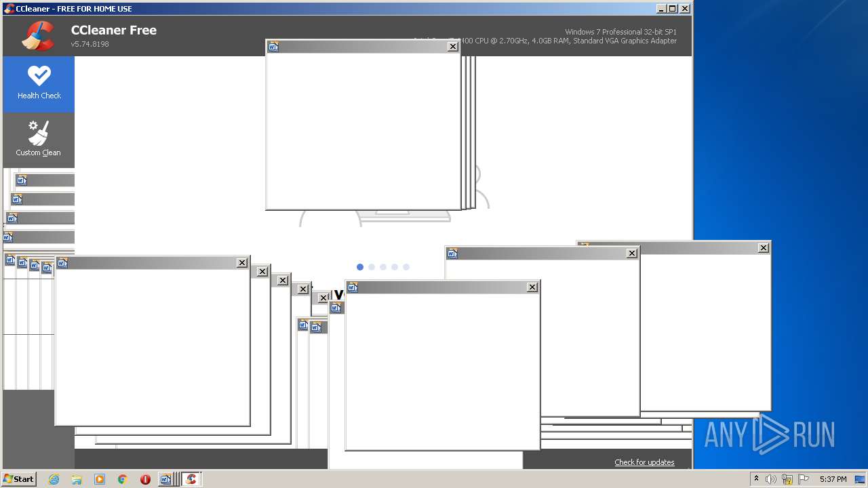This screenshot has height=488, width=868.
Task: Open the Action Center flag icon
Action: point(804,479)
